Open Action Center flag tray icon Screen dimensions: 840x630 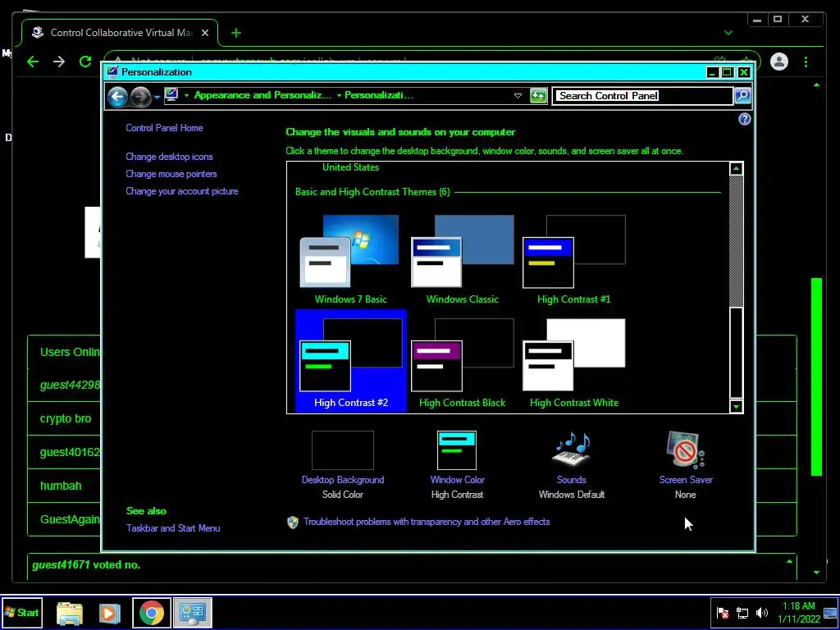click(723, 613)
